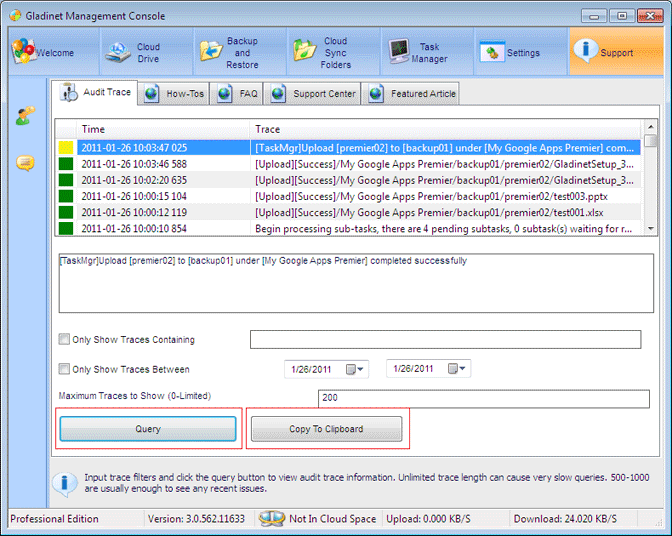This screenshot has width=672, height=536.
Task: Open the end date picker dropdown
Action: pos(457,368)
